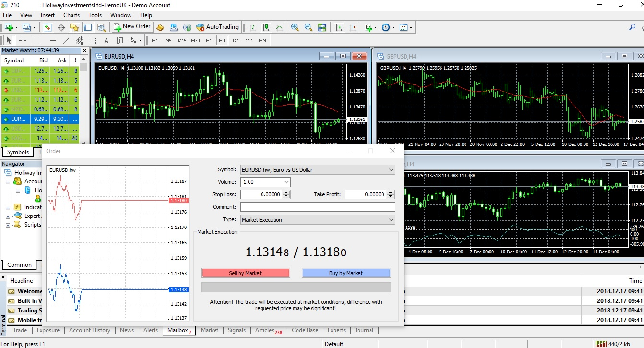Click into the Comment text field
The image size is (644, 348).
click(x=318, y=207)
